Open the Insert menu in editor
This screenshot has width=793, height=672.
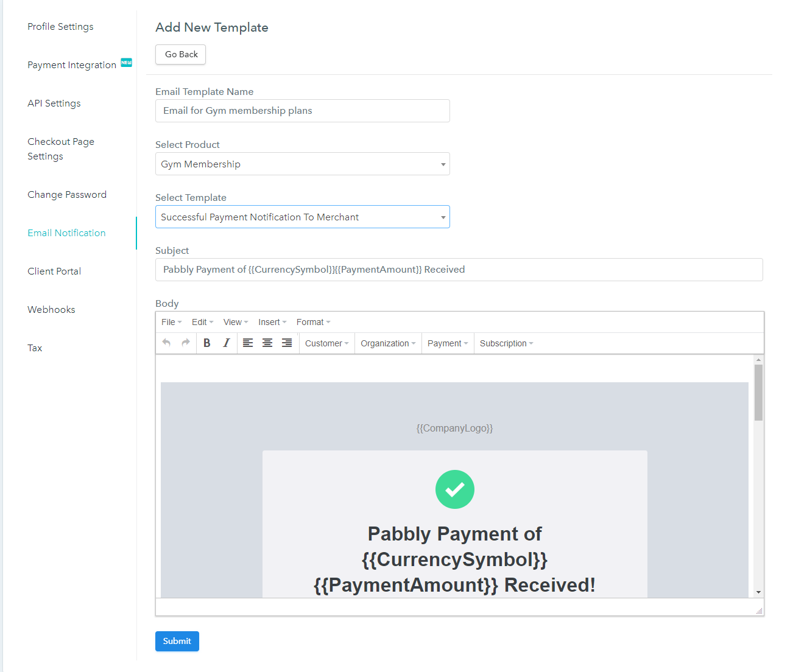pos(272,322)
